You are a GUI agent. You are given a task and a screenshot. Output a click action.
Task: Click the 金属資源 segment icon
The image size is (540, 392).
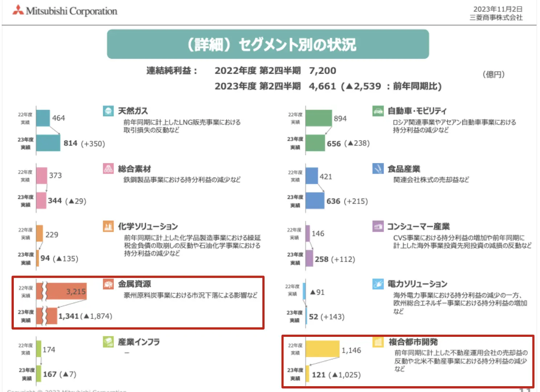point(108,284)
